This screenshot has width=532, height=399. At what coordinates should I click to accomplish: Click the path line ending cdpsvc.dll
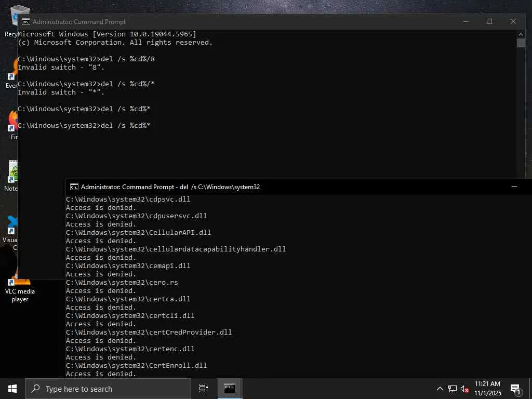click(128, 199)
